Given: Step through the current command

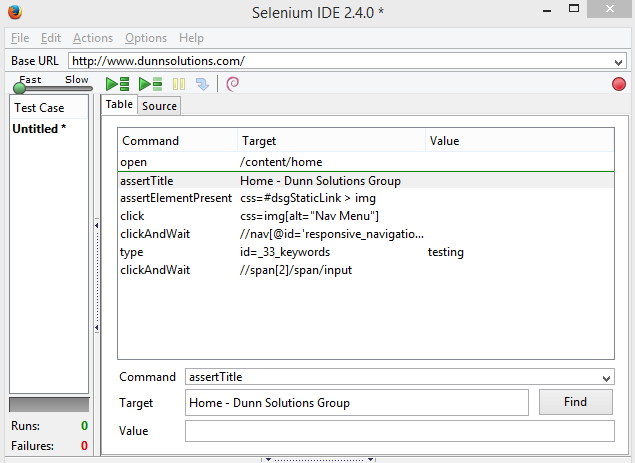Looking at the screenshot, I should (x=202, y=84).
